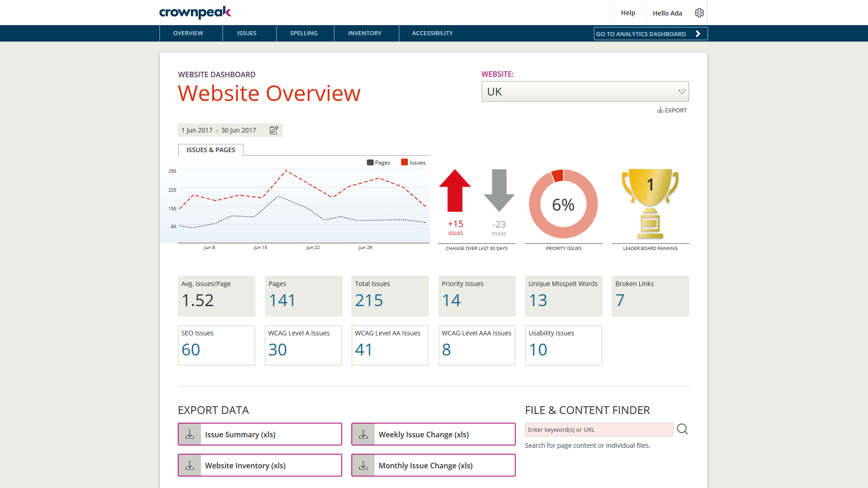This screenshot has height=488, width=868.
Task: Open settings via the gear icon
Action: (x=699, y=13)
